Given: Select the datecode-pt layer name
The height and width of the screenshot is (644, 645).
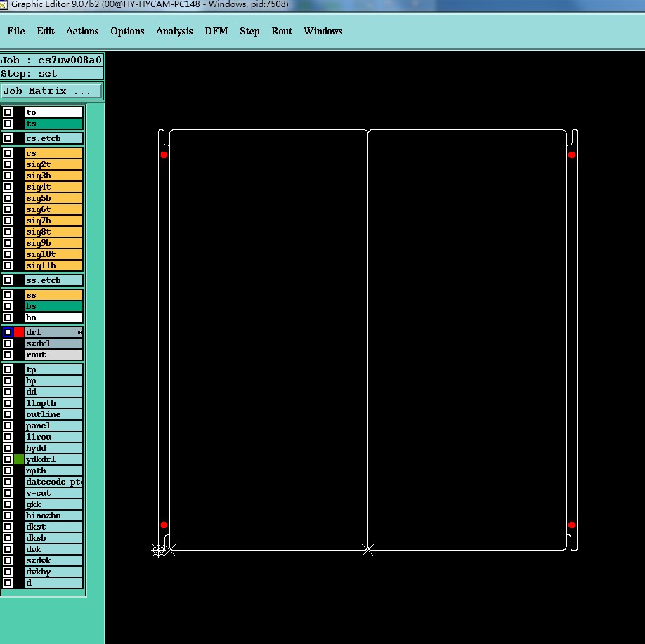Looking at the screenshot, I should [54, 482].
